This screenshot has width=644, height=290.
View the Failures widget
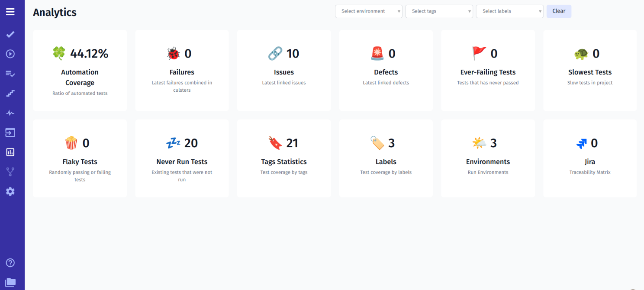coord(182,70)
